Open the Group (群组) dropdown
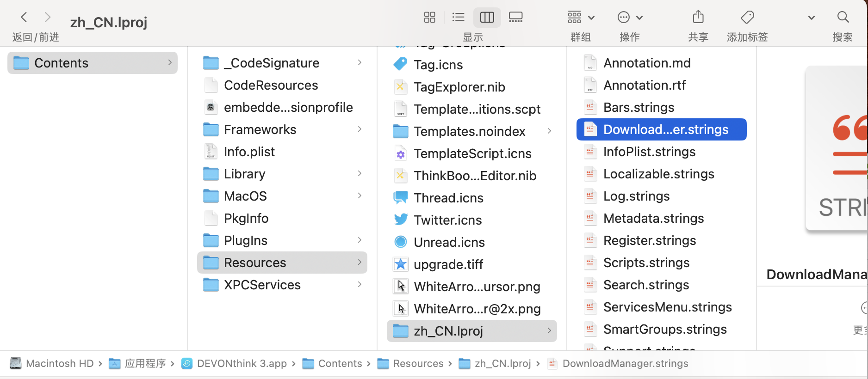Image resolution: width=868 pixels, height=379 pixels. [x=580, y=18]
